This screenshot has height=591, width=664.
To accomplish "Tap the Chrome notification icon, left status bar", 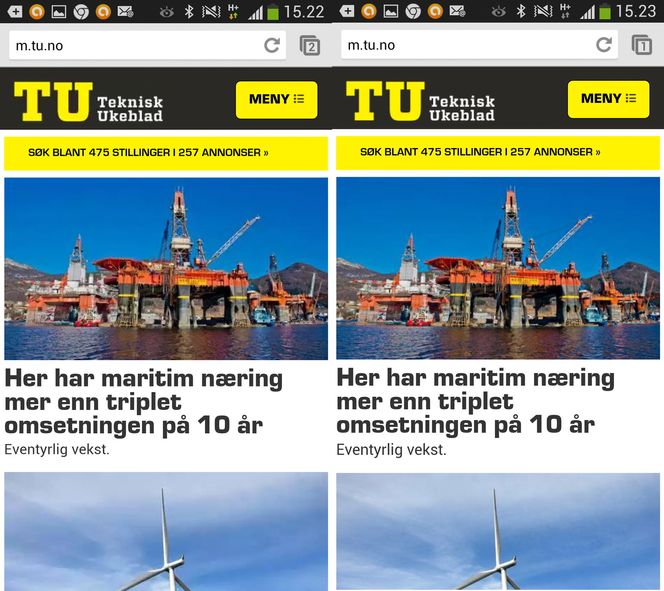I will click(81, 12).
